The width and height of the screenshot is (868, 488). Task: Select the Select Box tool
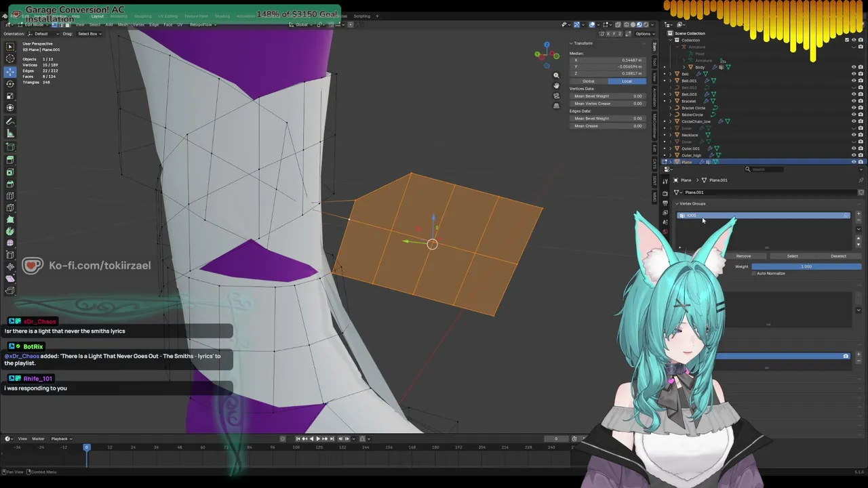[10, 46]
